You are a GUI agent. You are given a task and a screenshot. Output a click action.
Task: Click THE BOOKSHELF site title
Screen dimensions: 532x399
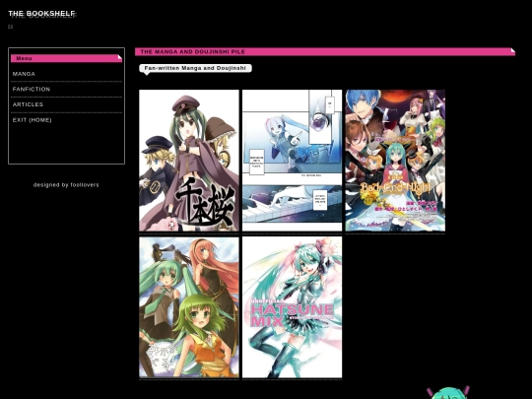coord(41,13)
